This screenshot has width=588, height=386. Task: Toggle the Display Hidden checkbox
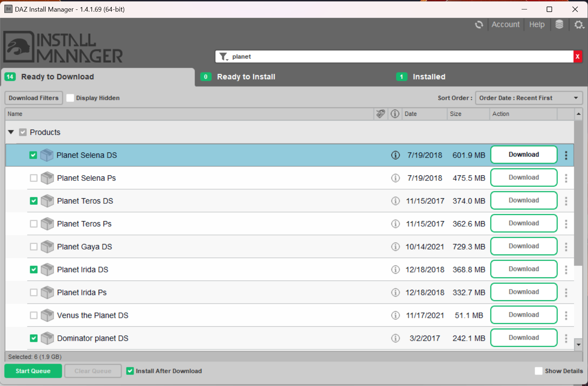coord(70,98)
